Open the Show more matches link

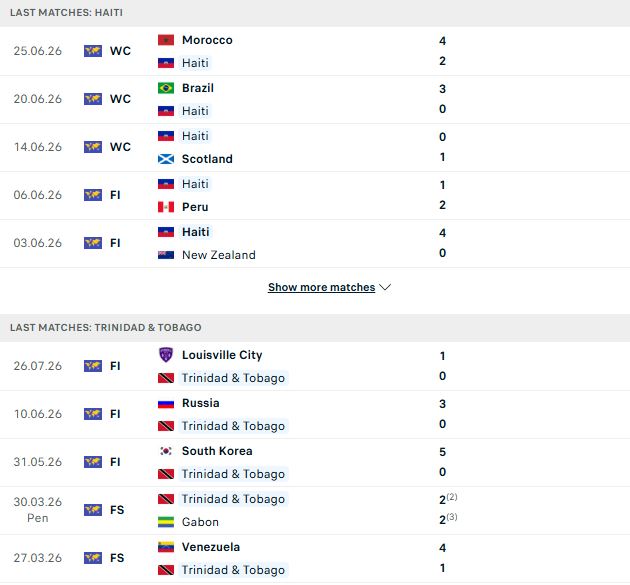coord(321,287)
